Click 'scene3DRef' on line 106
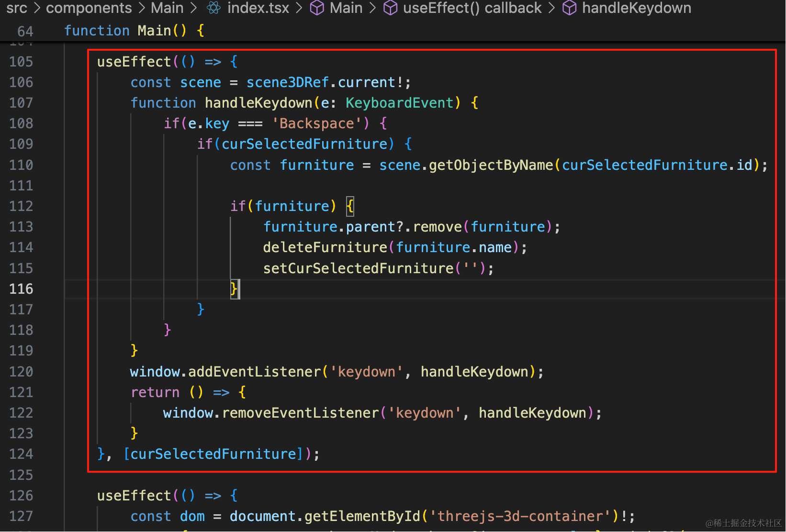Screen dimensions: 786x532 (x=288, y=82)
